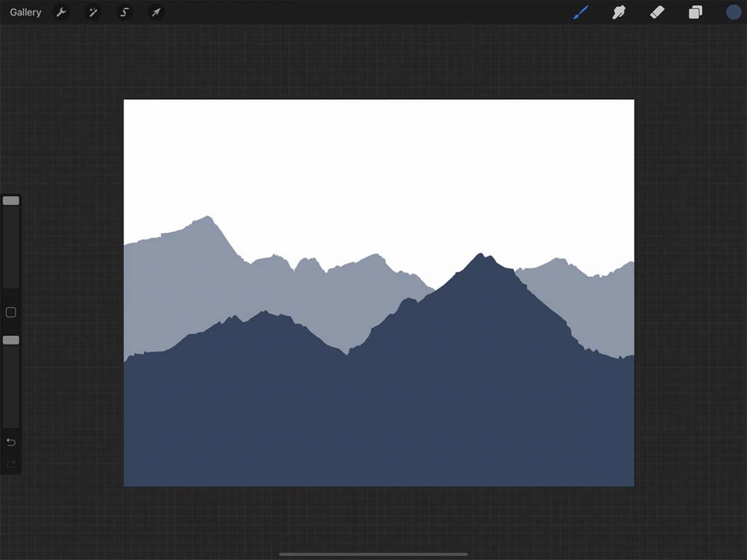Switch to the Eraser tool

(x=657, y=12)
